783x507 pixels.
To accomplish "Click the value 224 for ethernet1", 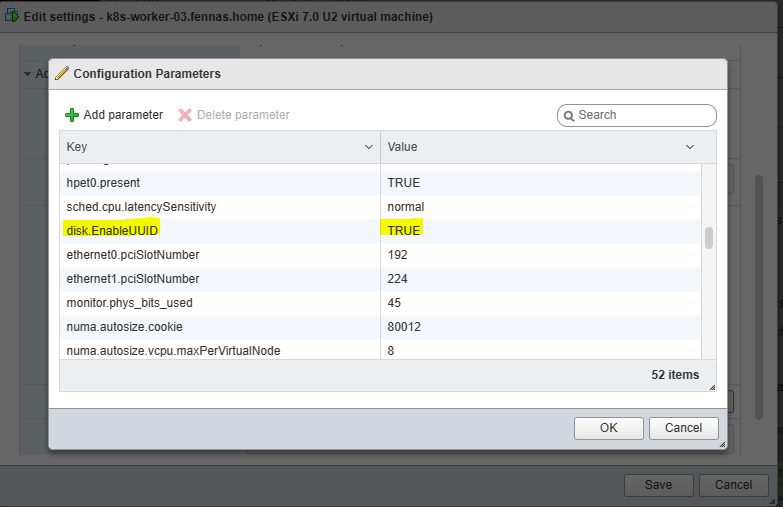I will click(397, 279).
